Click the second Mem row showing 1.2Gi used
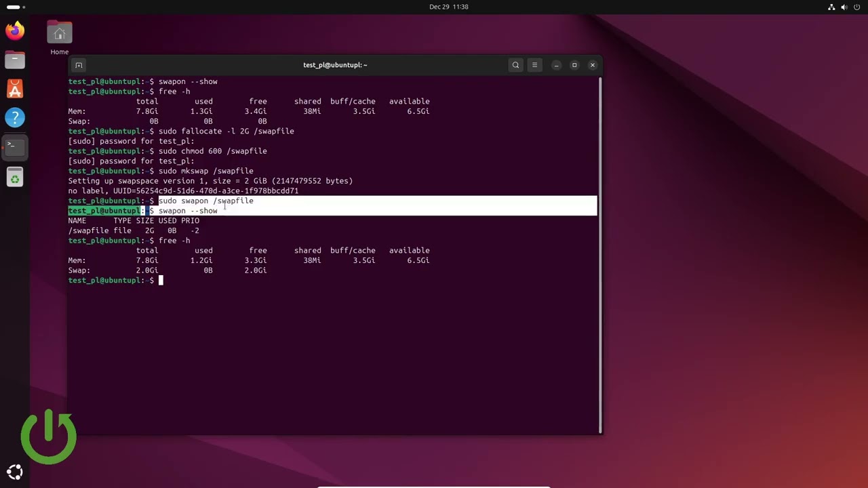The height and width of the screenshot is (488, 868). coord(249,260)
